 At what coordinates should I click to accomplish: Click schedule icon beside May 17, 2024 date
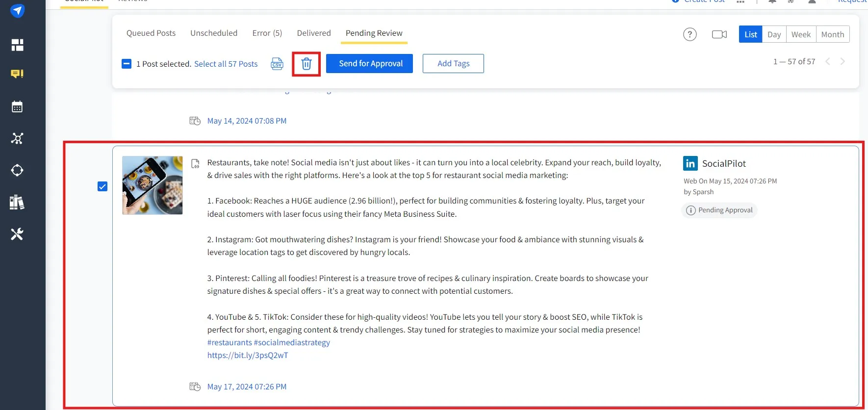pyautogui.click(x=195, y=386)
